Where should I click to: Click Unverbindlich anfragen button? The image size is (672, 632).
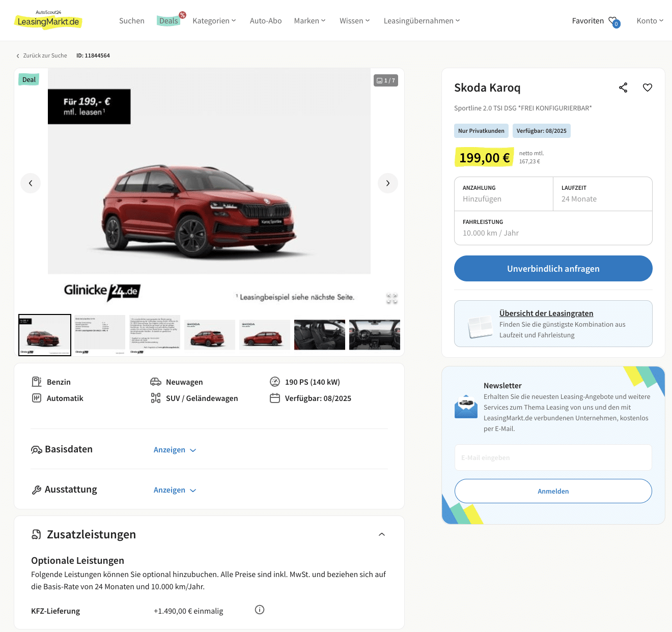coord(553,268)
